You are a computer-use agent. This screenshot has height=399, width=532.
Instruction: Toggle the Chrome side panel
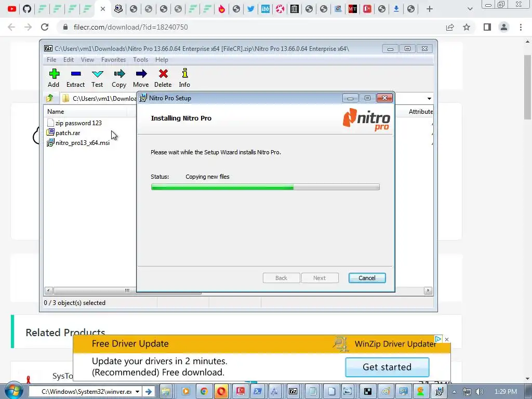(487, 27)
